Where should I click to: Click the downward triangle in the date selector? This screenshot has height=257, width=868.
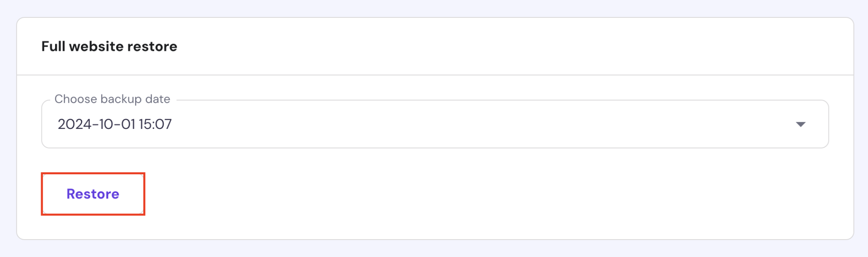[x=801, y=124]
